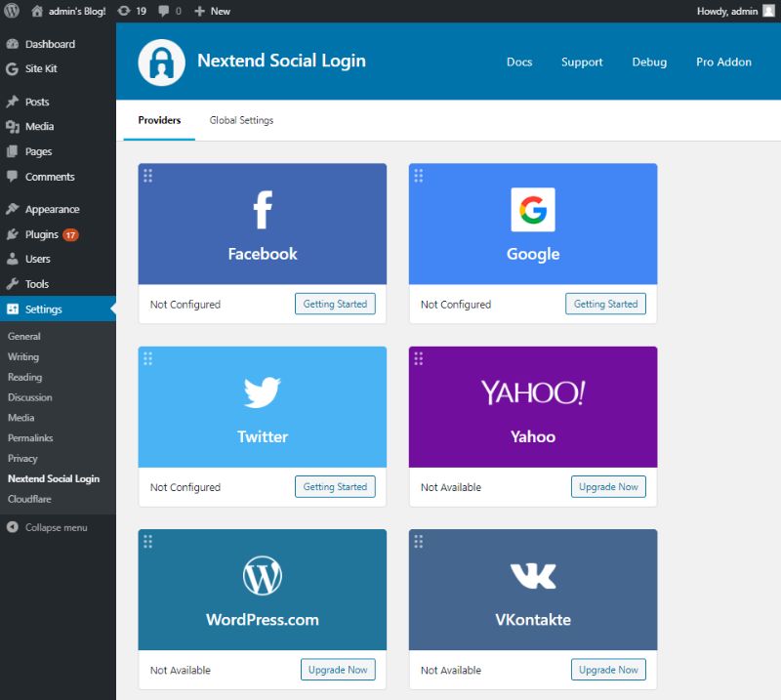Open the Pro Addon header link

click(x=723, y=62)
